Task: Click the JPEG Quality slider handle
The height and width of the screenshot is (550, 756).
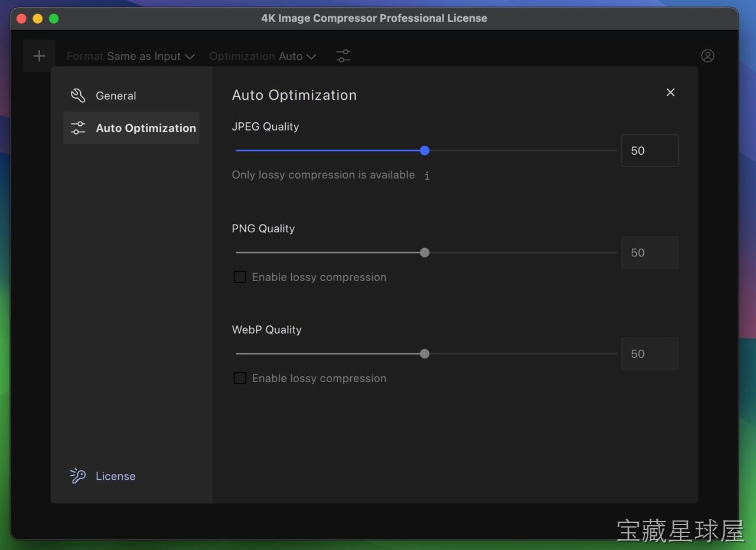Action: [425, 151]
